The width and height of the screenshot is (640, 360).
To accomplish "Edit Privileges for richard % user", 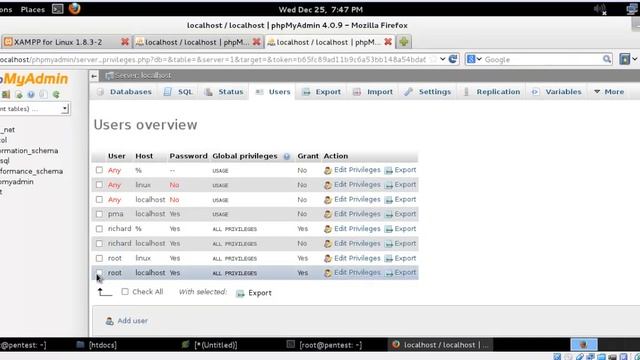I will [352, 229].
